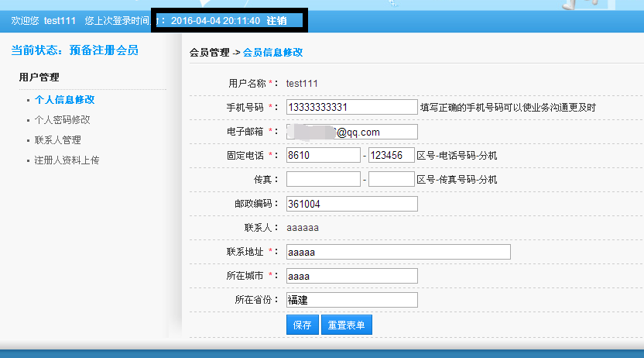
Task: Select the 固定电话 number field with 123456
Action: (392, 155)
